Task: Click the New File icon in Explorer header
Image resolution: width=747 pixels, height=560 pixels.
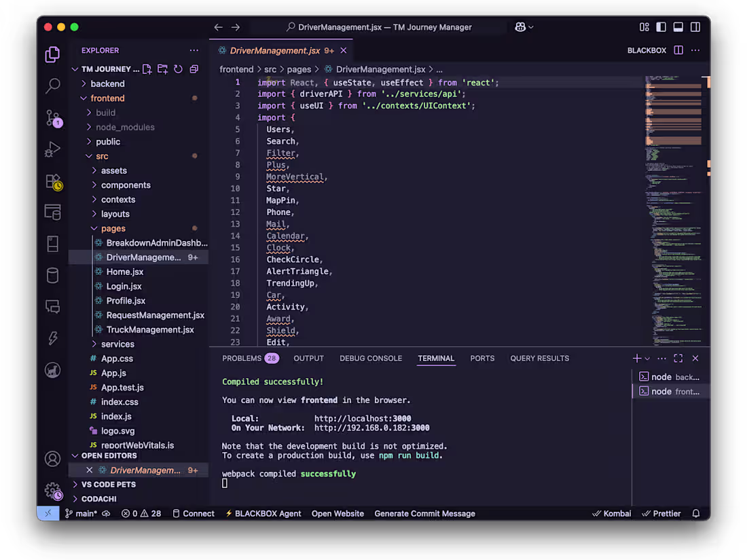Action: point(147,69)
